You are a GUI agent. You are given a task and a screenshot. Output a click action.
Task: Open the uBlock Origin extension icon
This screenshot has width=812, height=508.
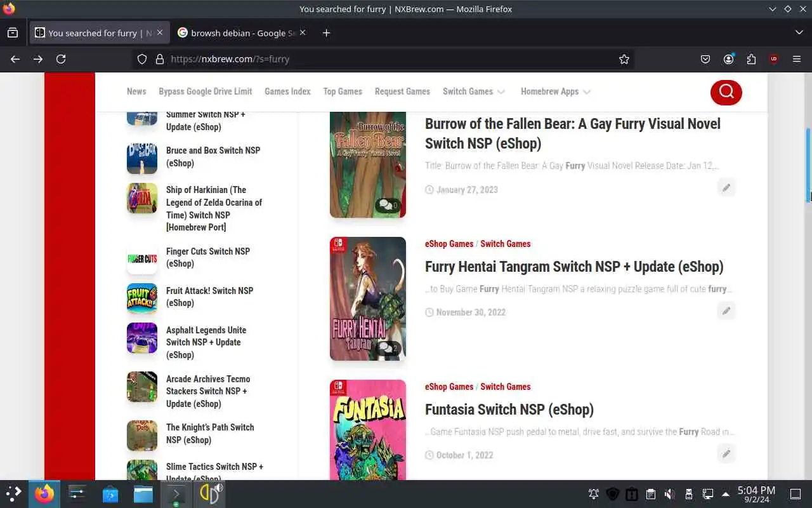click(773, 59)
